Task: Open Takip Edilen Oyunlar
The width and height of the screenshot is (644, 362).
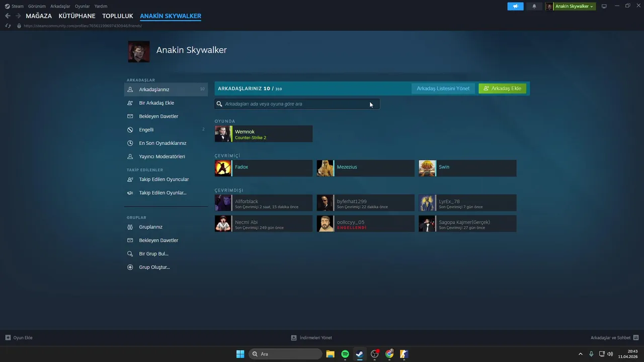Action: pyautogui.click(x=166, y=193)
